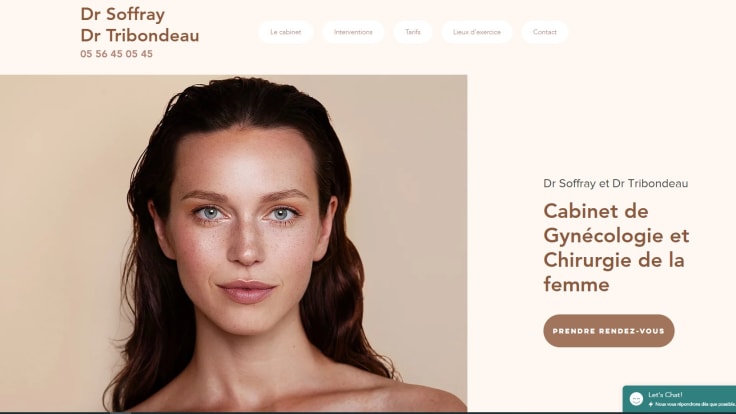The height and width of the screenshot is (414, 736).
Task: Open the Le cabinet menu item
Action: (285, 32)
